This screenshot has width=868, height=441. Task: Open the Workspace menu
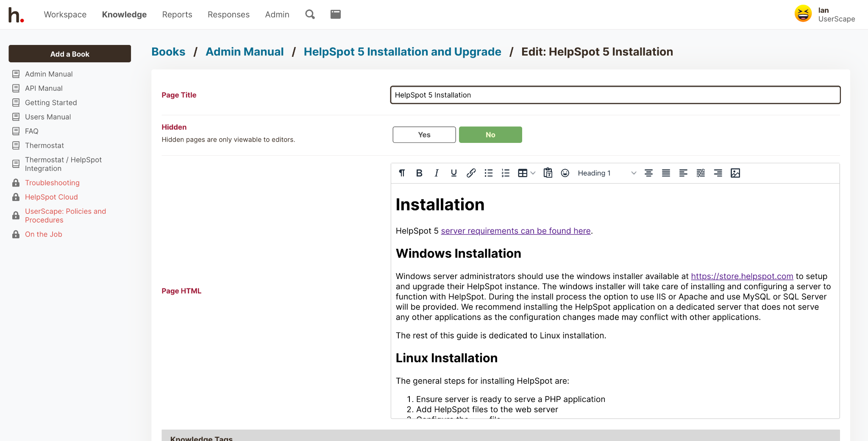pos(65,14)
